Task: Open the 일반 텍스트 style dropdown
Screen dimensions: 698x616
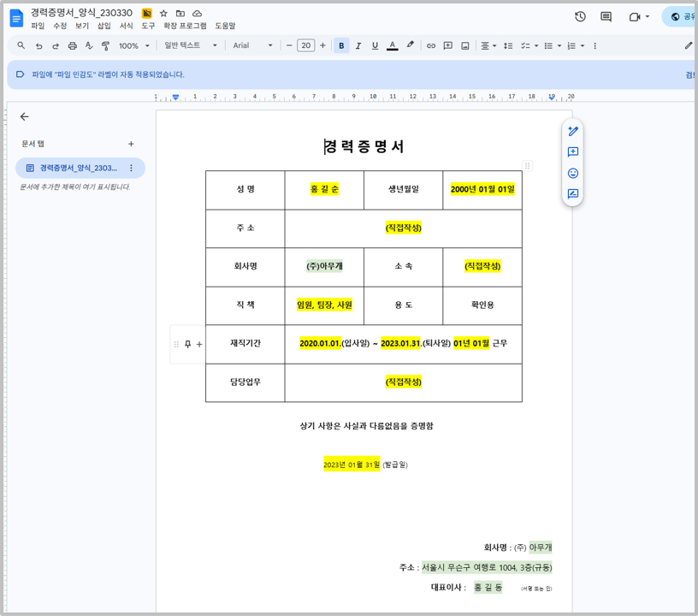Action: tap(191, 45)
